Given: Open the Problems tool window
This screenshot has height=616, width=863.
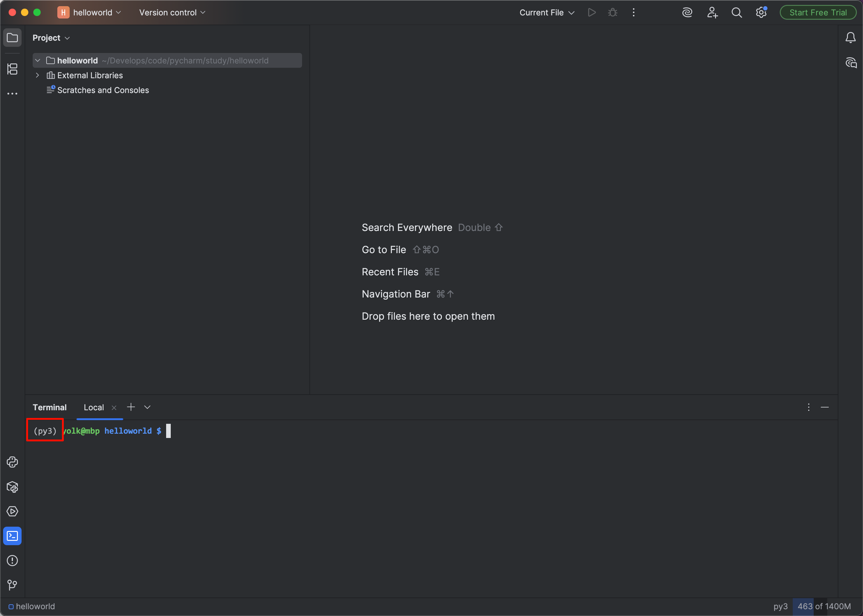Looking at the screenshot, I should coord(12,561).
